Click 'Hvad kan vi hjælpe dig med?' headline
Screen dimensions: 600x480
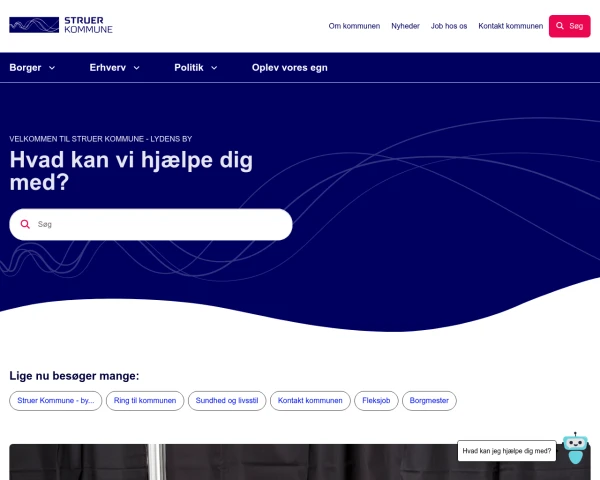pyautogui.click(x=131, y=171)
